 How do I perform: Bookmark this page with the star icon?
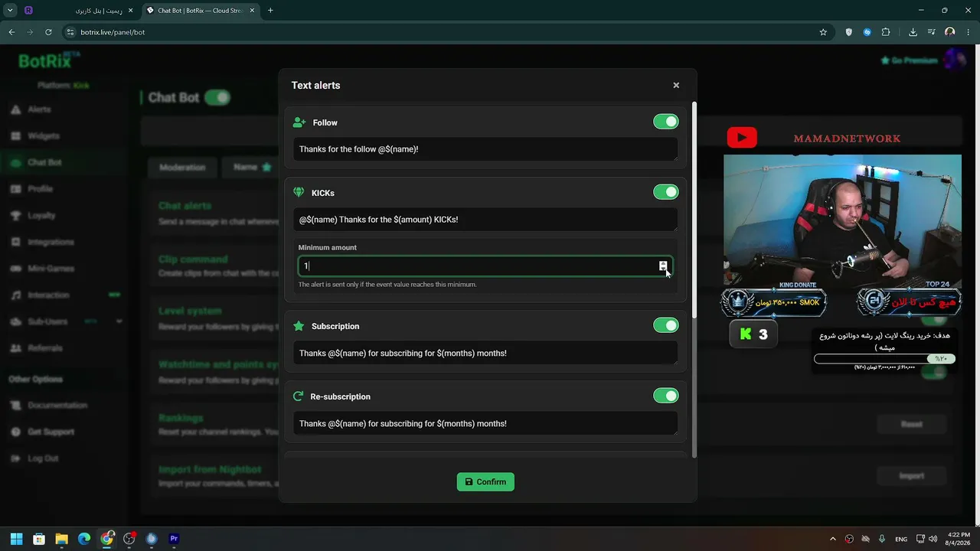pyautogui.click(x=823, y=32)
